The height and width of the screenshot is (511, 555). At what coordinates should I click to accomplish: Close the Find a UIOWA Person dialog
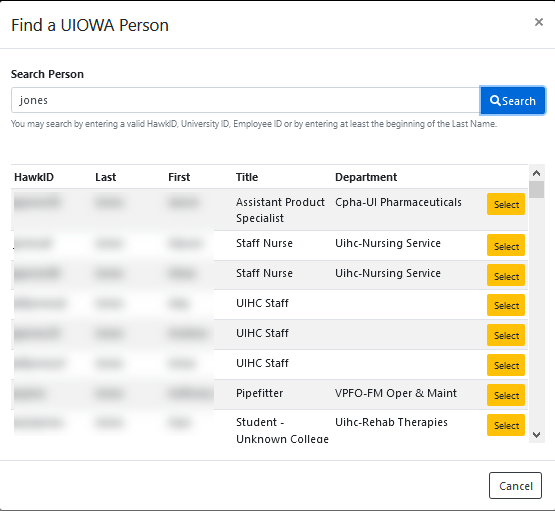coord(538,22)
